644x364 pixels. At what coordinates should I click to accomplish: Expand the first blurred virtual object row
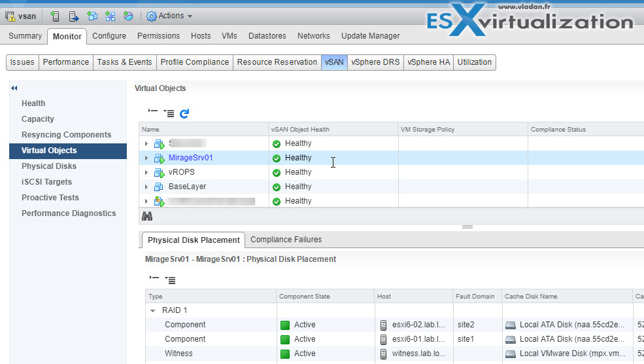coord(146,143)
